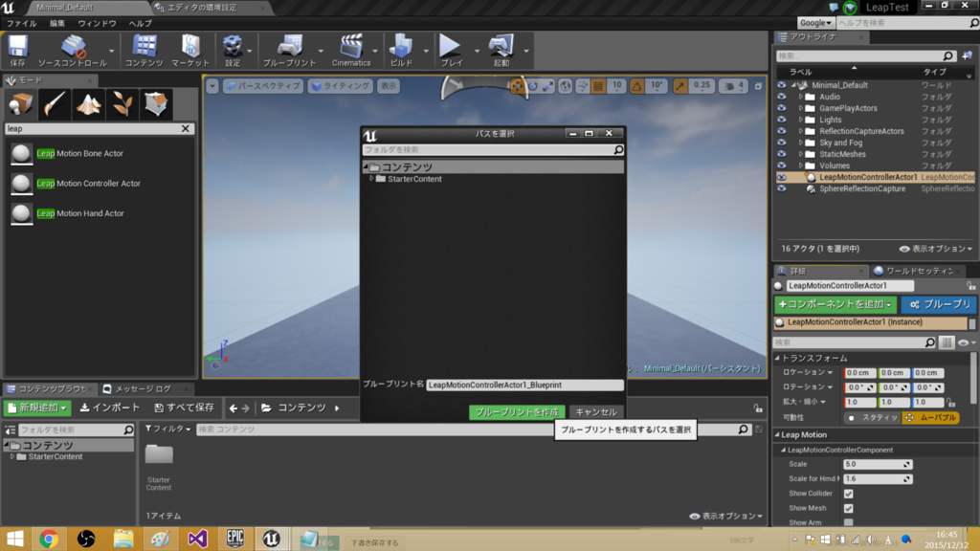Toggle visibility of the Sky and Fog folder
This screenshot has height=551, width=980.
point(781,143)
